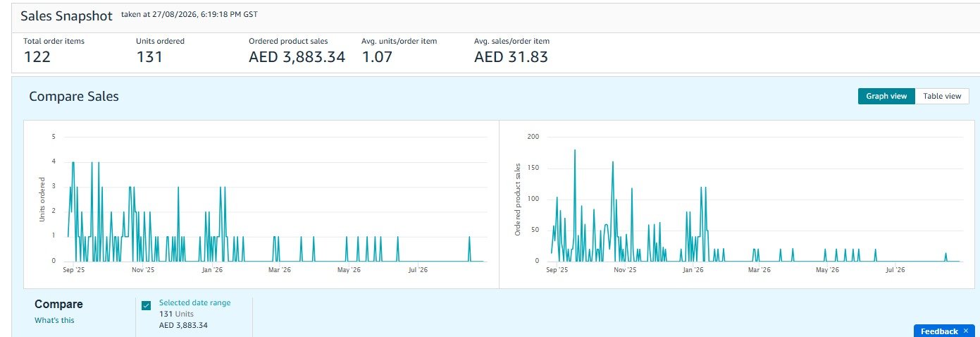
Task: Click the Compare section heading
Action: click(58, 304)
